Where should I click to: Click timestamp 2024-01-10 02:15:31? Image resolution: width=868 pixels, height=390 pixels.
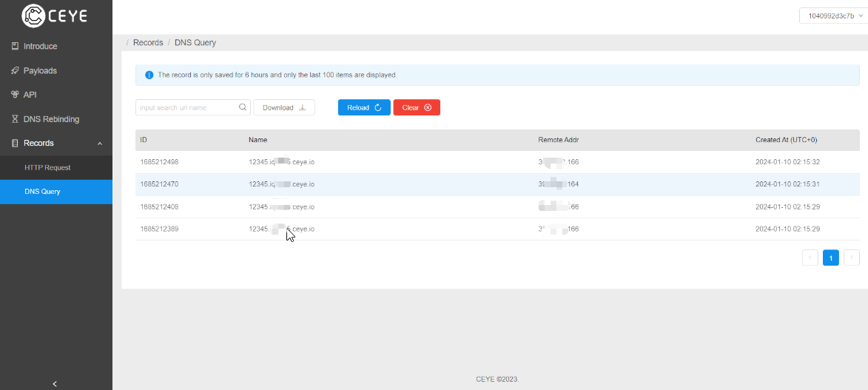pyautogui.click(x=787, y=184)
